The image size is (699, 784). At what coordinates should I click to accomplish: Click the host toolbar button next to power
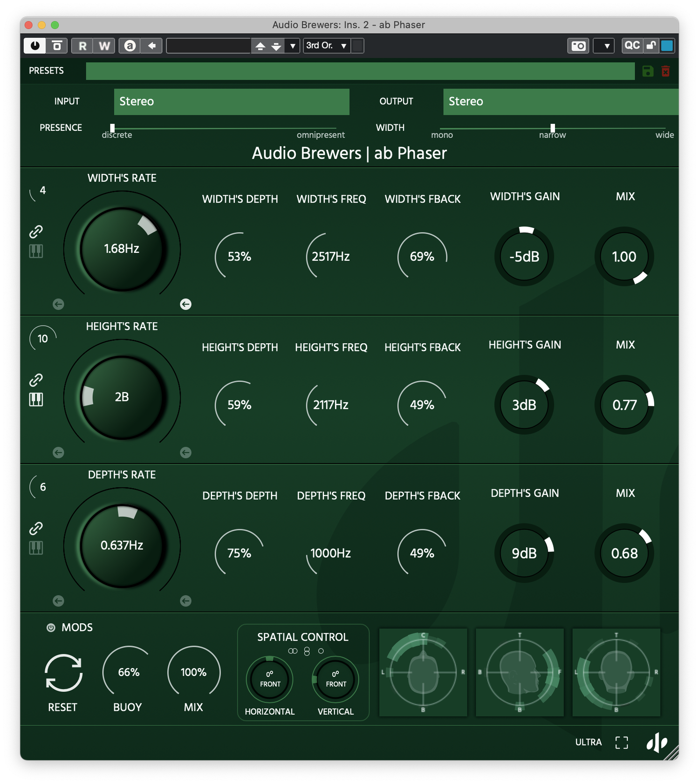(57, 46)
